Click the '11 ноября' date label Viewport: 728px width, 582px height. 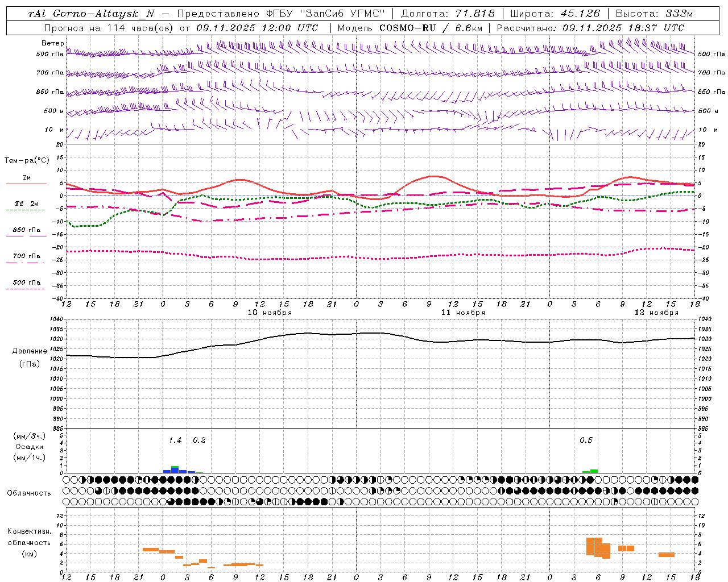[x=463, y=313]
